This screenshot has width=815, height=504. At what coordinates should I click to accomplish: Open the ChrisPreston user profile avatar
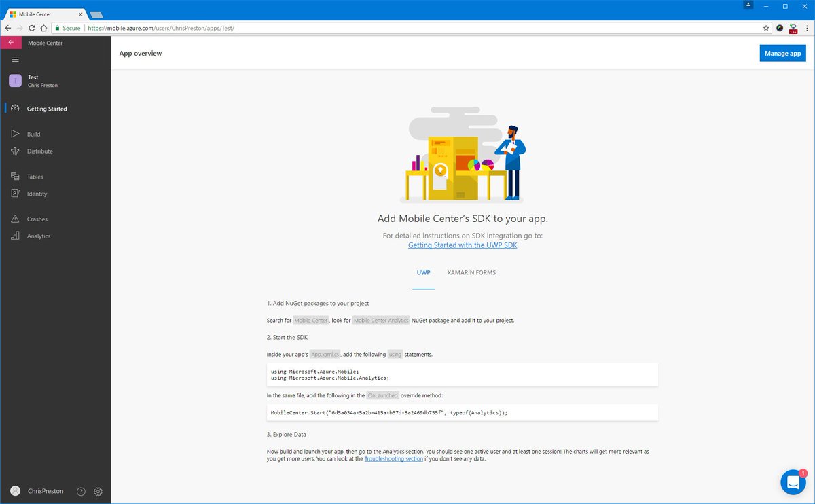pyautogui.click(x=15, y=491)
